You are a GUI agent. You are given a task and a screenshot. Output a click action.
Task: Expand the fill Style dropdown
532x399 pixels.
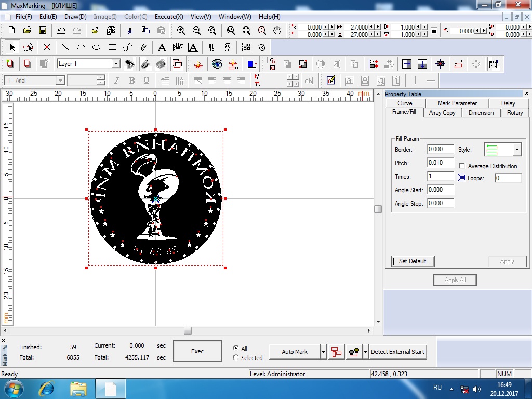click(516, 150)
